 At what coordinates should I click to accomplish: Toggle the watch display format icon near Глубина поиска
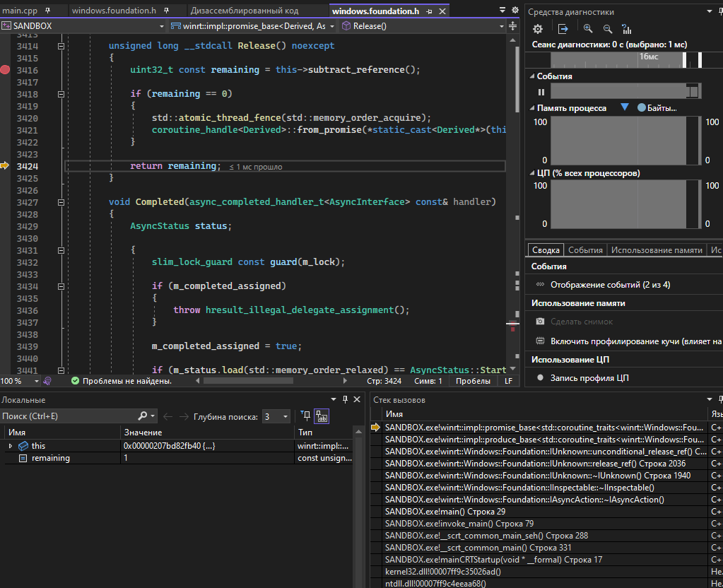322,416
